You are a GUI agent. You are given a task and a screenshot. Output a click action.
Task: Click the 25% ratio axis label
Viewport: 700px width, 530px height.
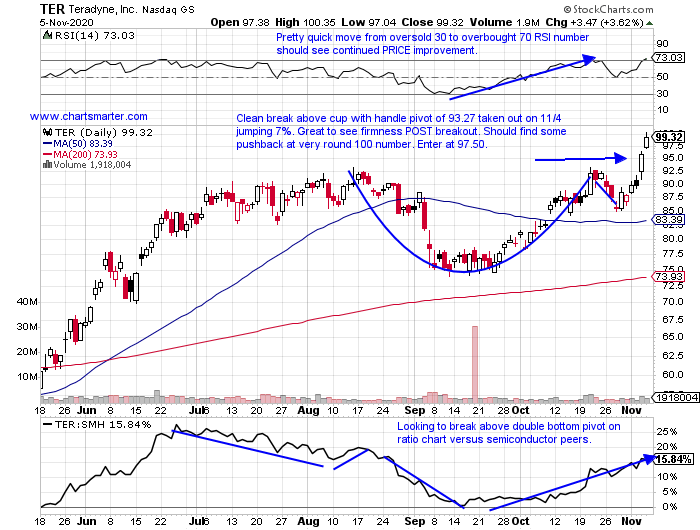[x=667, y=432]
